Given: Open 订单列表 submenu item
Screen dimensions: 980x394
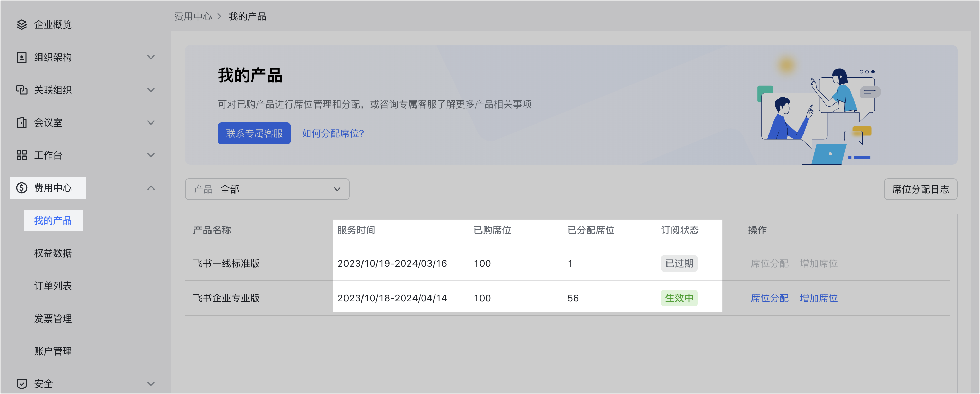Looking at the screenshot, I should point(53,286).
